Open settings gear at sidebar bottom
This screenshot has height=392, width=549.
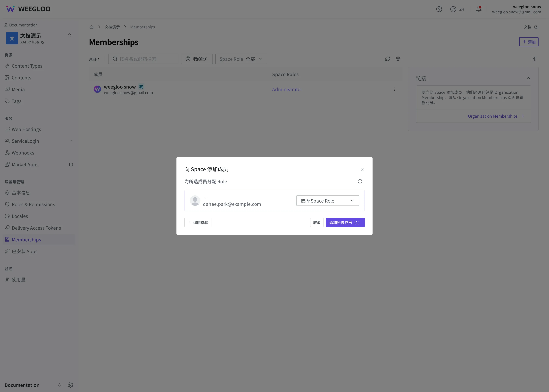pyautogui.click(x=70, y=385)
